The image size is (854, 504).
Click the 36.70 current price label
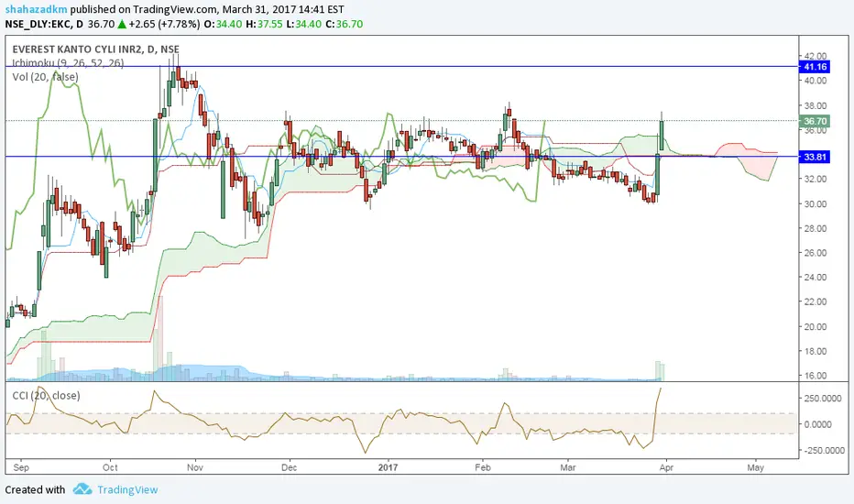coord(815,121)
